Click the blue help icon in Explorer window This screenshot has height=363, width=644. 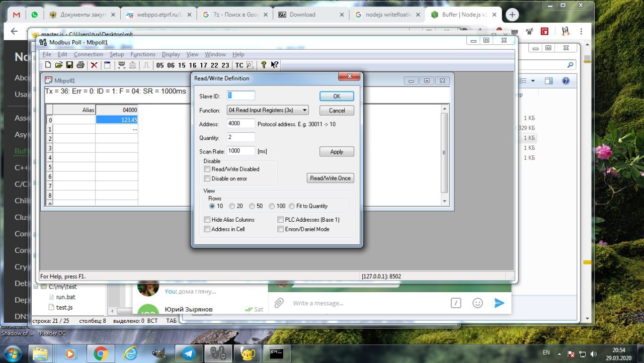pyautogui.click(x=566, y=81)
